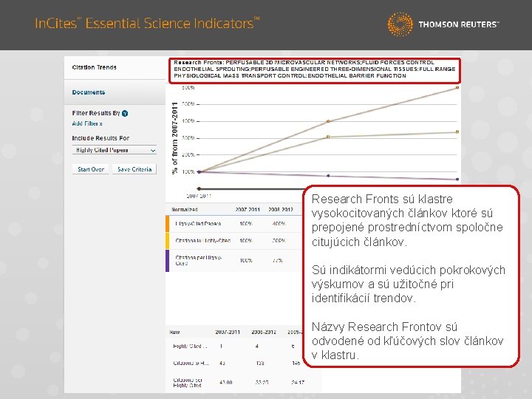Click the purple line endpoint marker
This screenshot has height=399, width=532.
click(457, 179)
